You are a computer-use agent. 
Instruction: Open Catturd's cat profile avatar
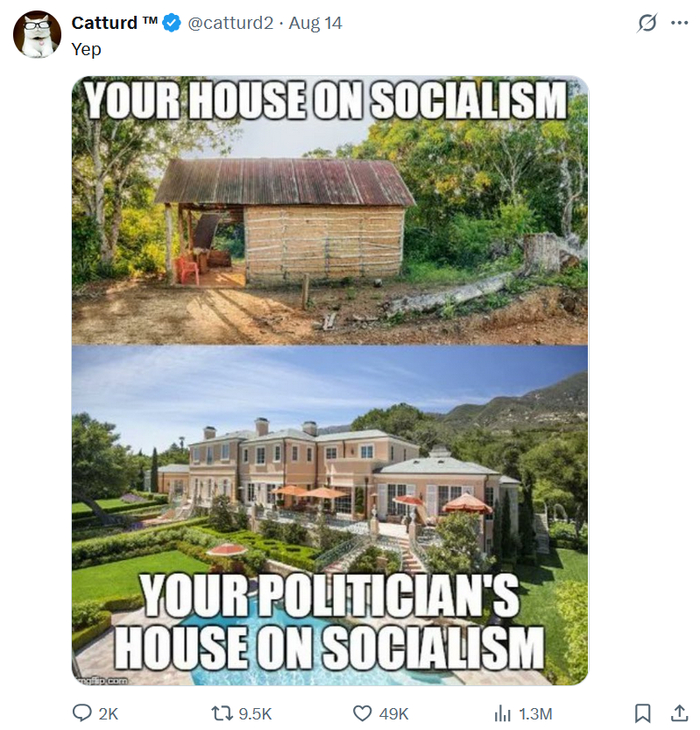[x=37, y=34]
